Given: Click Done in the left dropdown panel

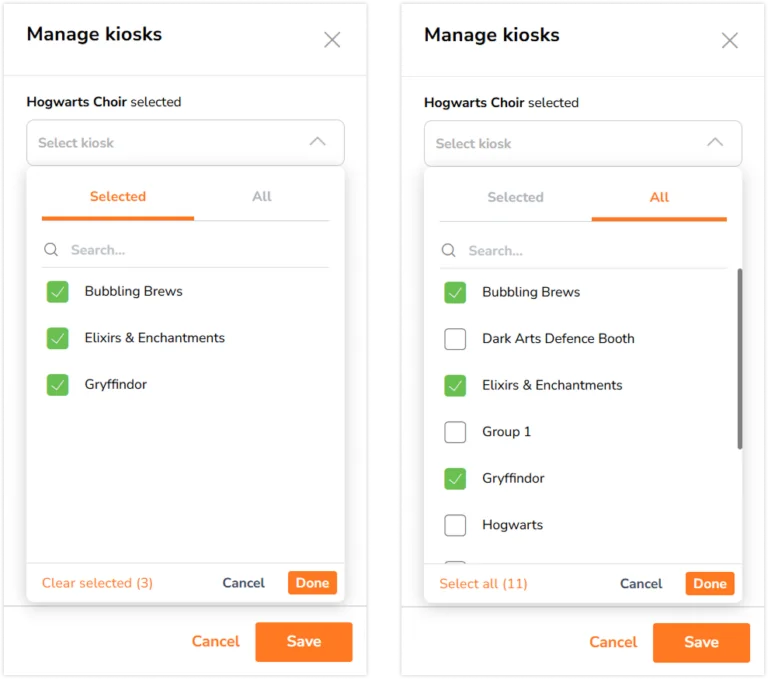Looking at the screenshot, I should click(312, 583).
